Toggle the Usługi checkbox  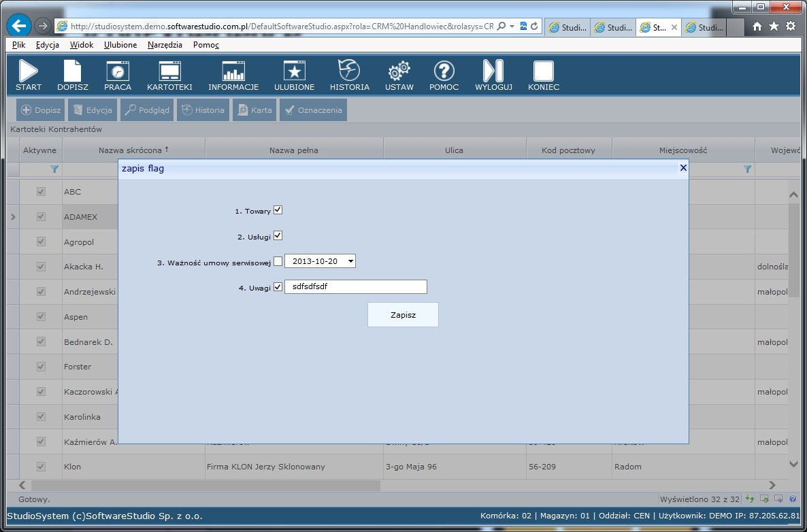pos(278,236)
